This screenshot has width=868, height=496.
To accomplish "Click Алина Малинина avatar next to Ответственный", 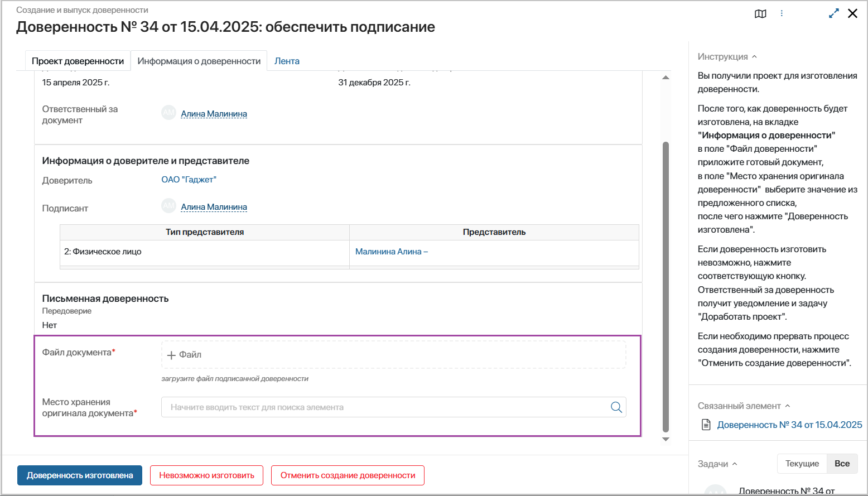I will (x=168, y=113).
